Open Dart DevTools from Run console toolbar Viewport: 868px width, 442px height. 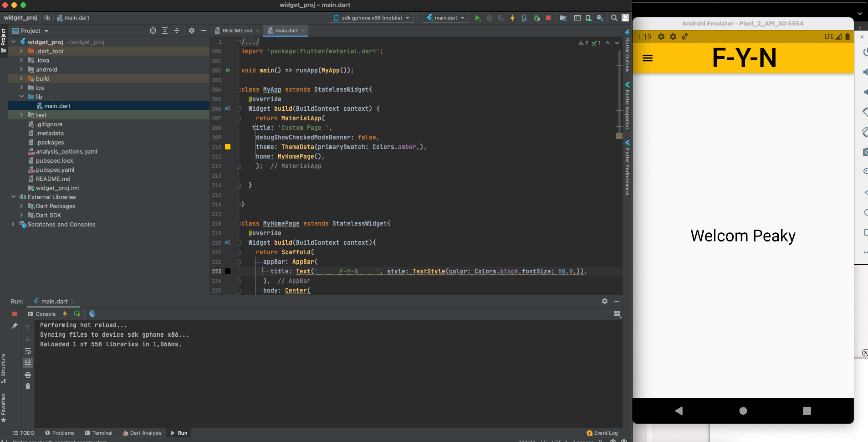pos(92,314)
